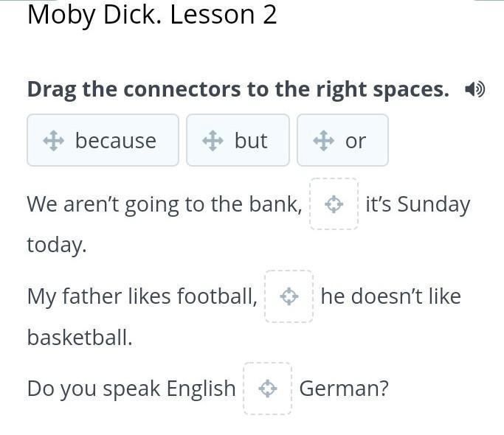This screenshot has height=435, width=504.
Task: Click the text 'My father likes football,'
Action: [x=142, y=296]
